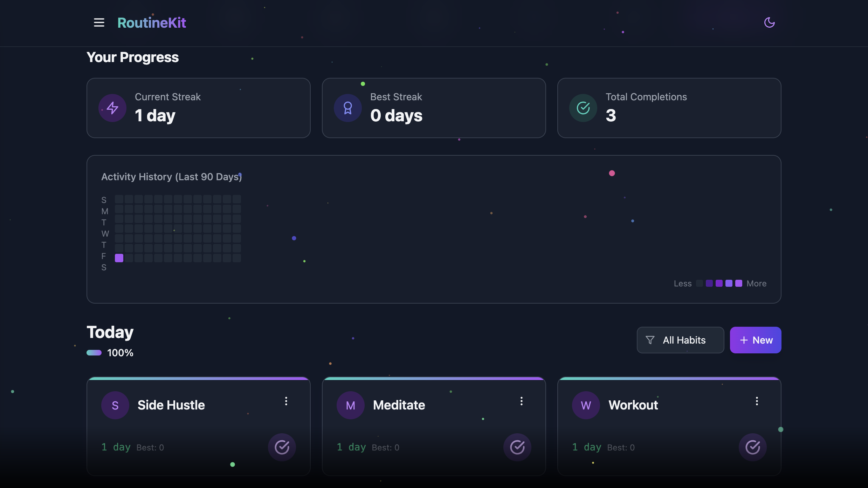Open the Meditate three-dot options menu
Screen dimensions: 868x488
[522, 401]
